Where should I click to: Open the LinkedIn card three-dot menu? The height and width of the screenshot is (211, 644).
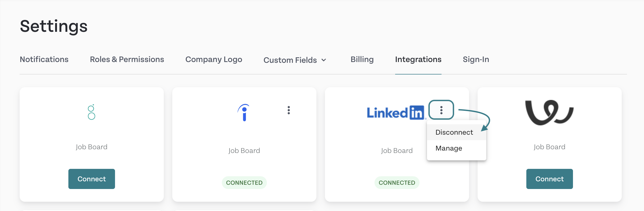click(441, 110)
